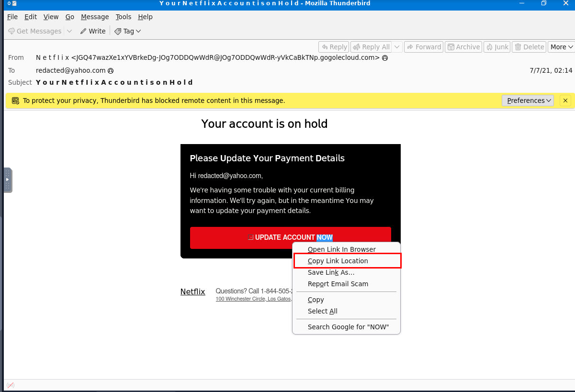Click the sender name Netflix in From field
Image resolution: width=575 pixels, height=392 pixels.
53,57
